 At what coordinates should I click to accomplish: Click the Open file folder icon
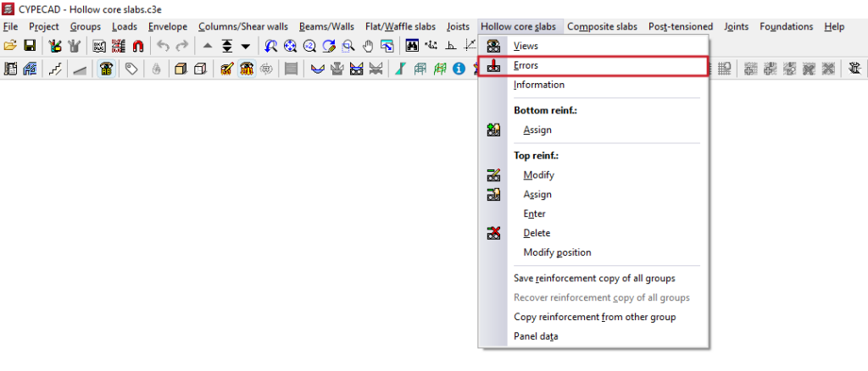tap(10, 46)
